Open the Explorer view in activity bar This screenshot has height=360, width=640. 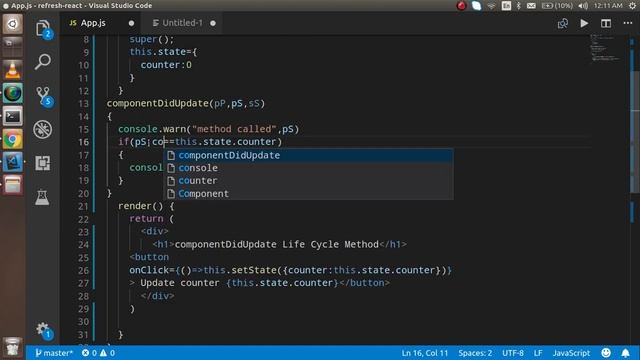point(43,29)
